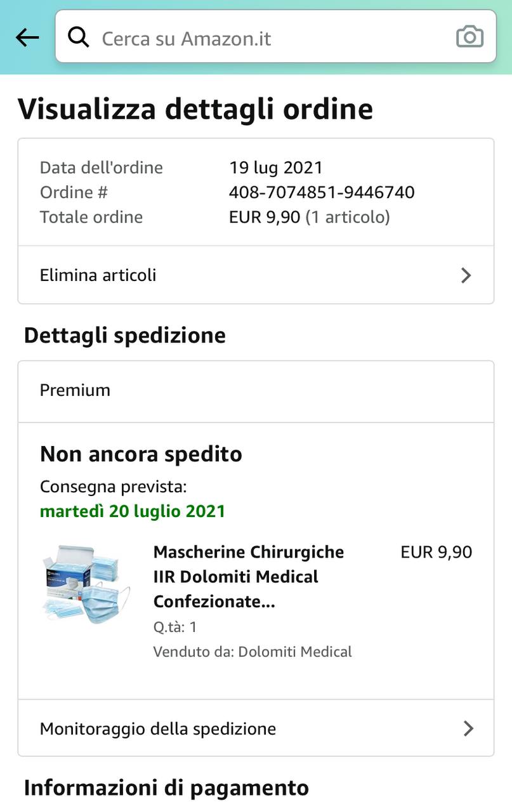Screen dimensions: 512x812
Task: Click the chevron beside Monitoraggio della spedizione
Action: coord(468,728)
